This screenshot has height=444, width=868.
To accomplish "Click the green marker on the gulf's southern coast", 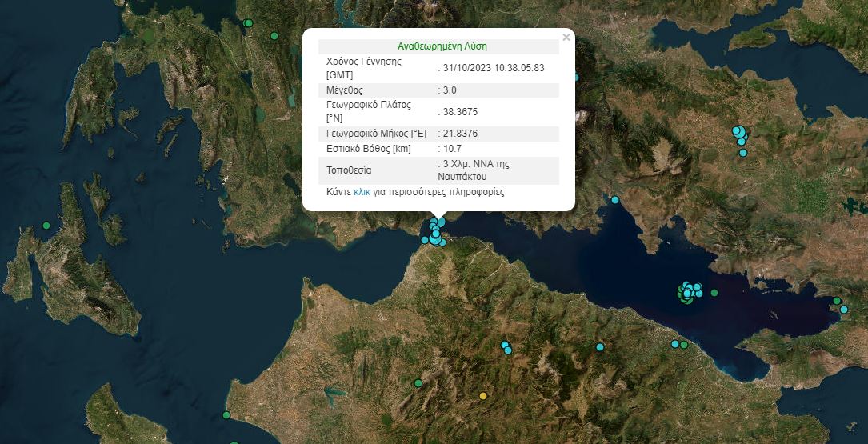I will pos(684,345).
